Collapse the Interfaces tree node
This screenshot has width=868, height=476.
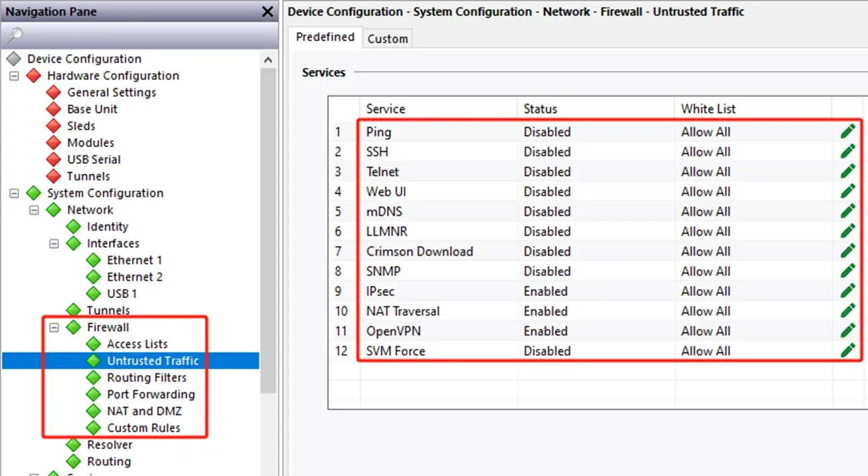point(54,244)
